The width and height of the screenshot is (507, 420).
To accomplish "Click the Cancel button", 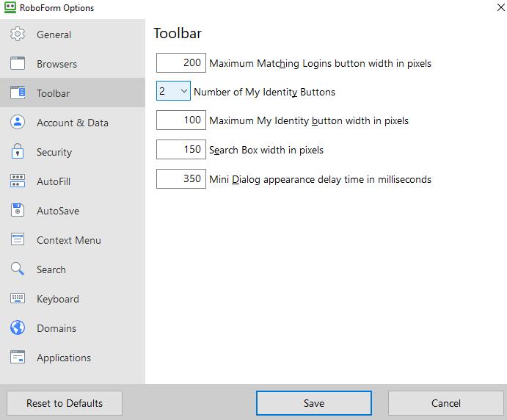I will 445,403.
